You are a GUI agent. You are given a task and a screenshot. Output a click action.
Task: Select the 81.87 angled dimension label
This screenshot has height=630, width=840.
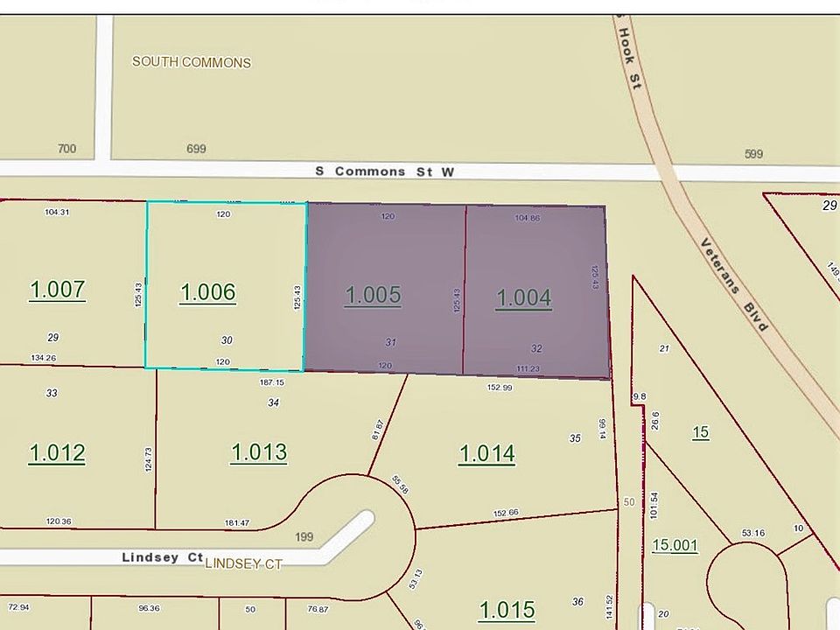pos(378,430)
